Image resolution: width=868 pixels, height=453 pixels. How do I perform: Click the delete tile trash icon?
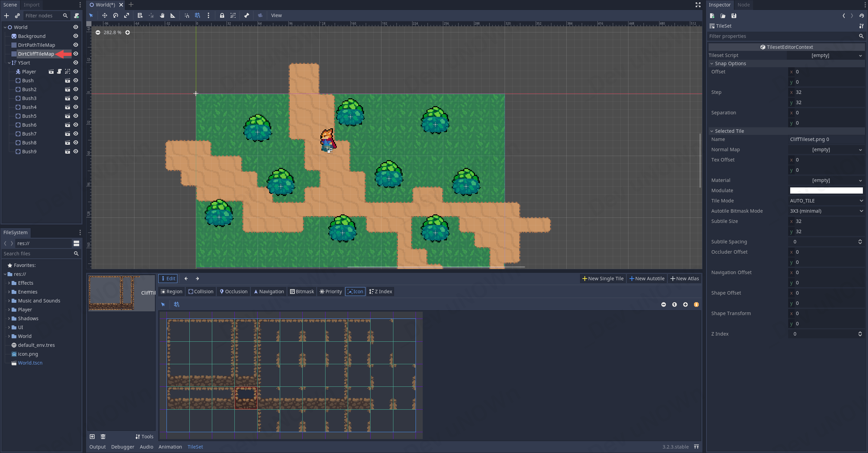103,437
